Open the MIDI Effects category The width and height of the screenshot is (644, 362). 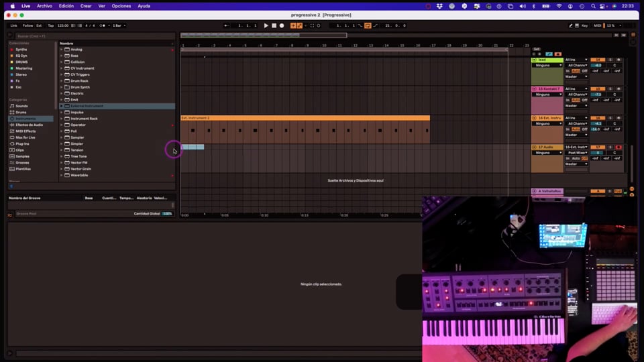click(x=25, y=131)
